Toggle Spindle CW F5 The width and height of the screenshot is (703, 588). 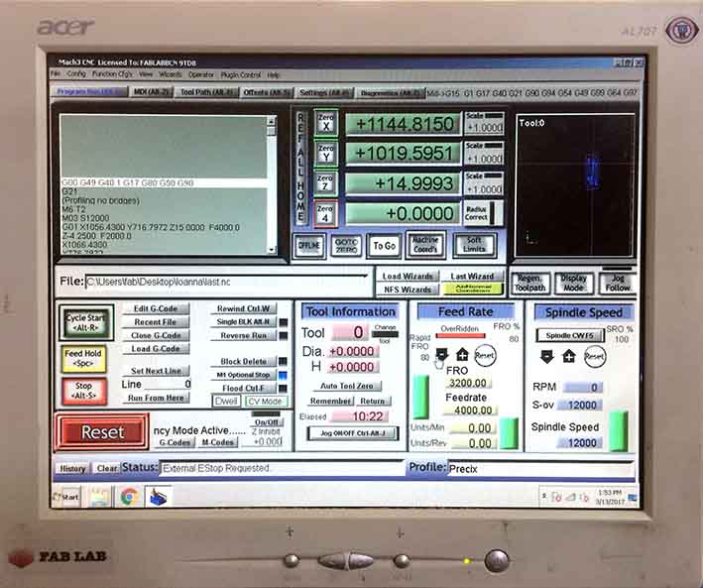[569, 335]
